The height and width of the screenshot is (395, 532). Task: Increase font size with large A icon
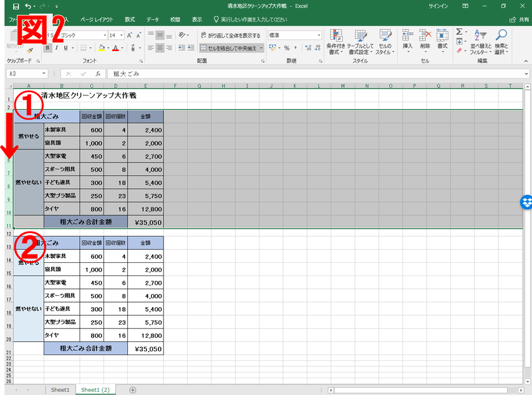pos(130,36)
